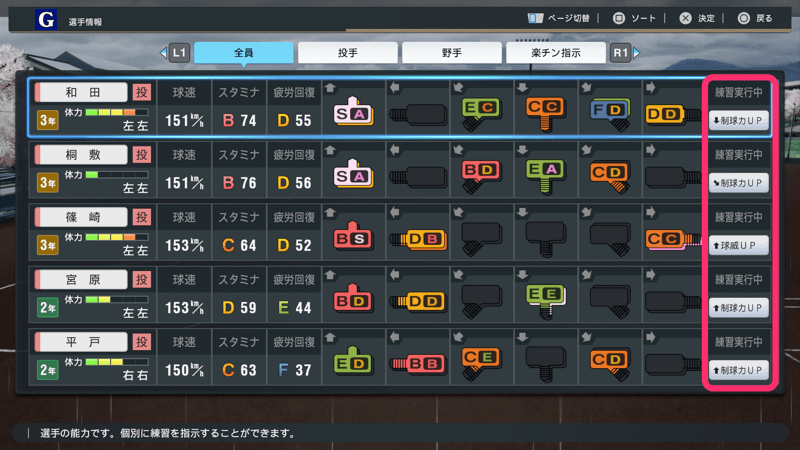
Task: Open the 楽チン指示 tab
Action: coord(556,53)
